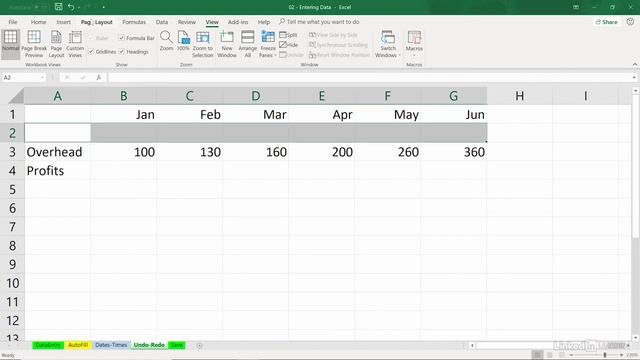Split the worksheet window
The height and width of the screenshot is (360, 640).
tap(289, 35)
